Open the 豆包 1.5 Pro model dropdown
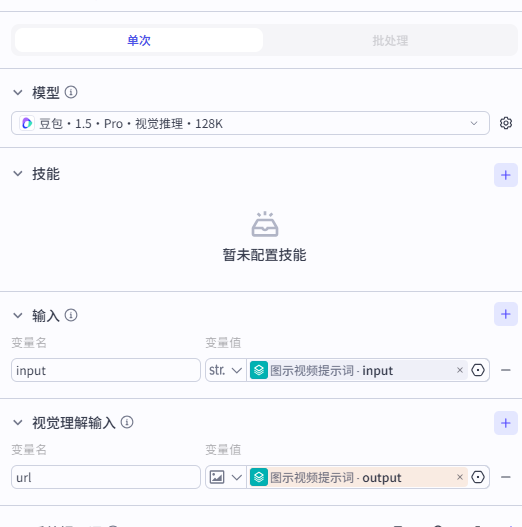Image resolution: width=522 pixels, height=527 pixels. [x=250, y=123]
